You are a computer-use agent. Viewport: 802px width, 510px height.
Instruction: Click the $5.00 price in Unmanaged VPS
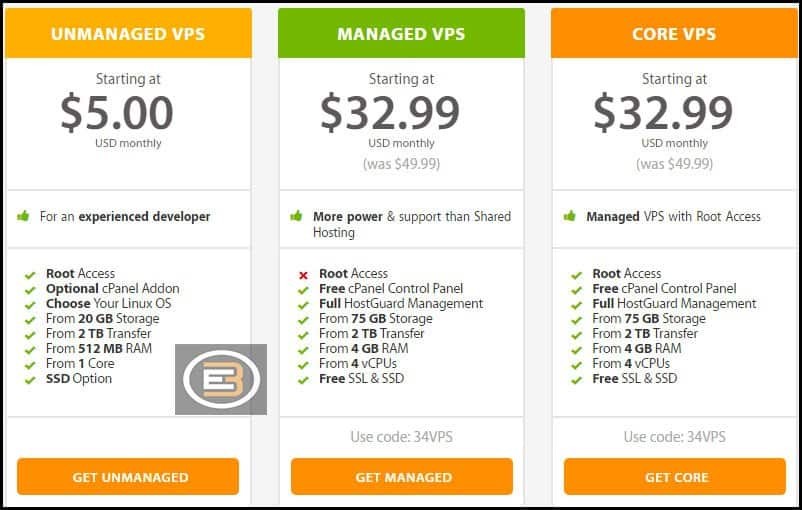[x=117, y=113]
